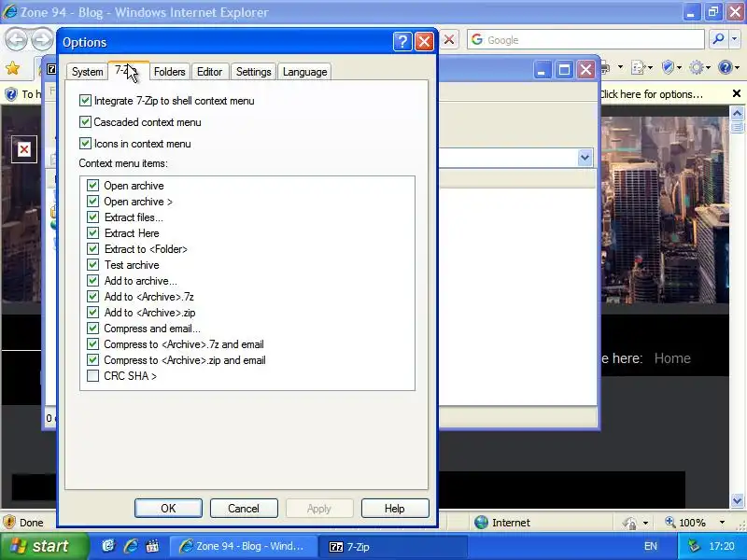This screenshot has height=560, width=747.
Task: Toggle Compress to <Archive>.7z and email
Action: [x=92, y=344]
